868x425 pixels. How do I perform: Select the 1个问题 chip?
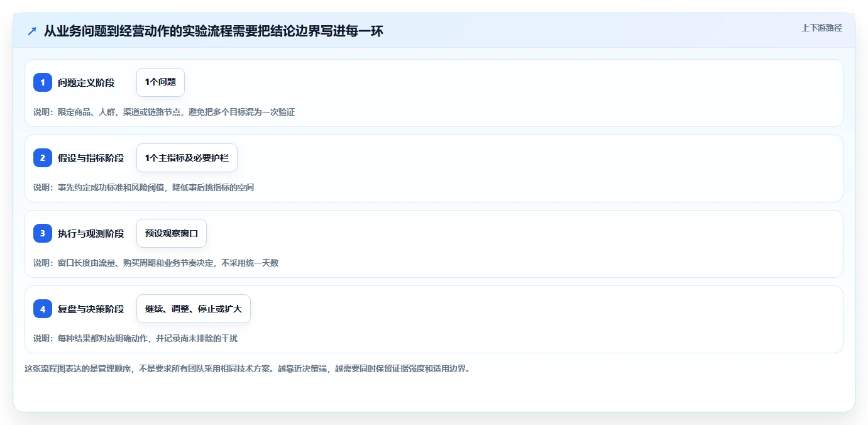160,82
